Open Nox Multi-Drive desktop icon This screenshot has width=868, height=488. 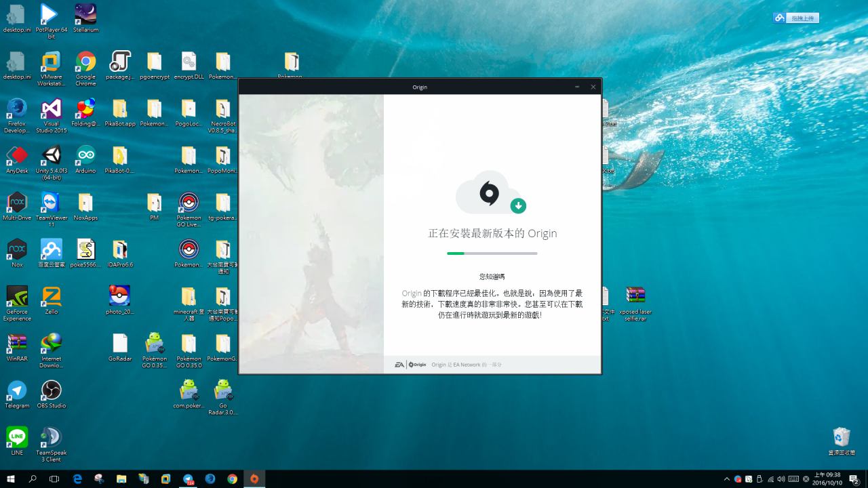click(x=17, y=206)
